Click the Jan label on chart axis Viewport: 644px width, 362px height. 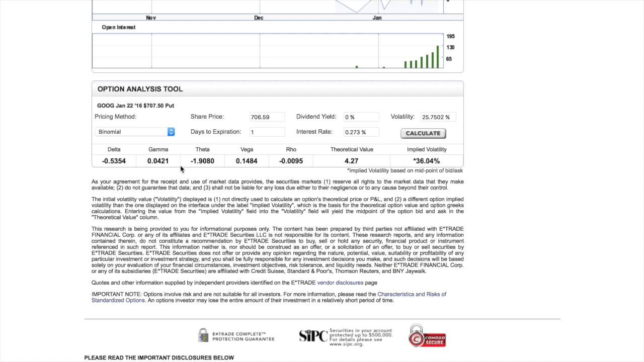point(377,18)
